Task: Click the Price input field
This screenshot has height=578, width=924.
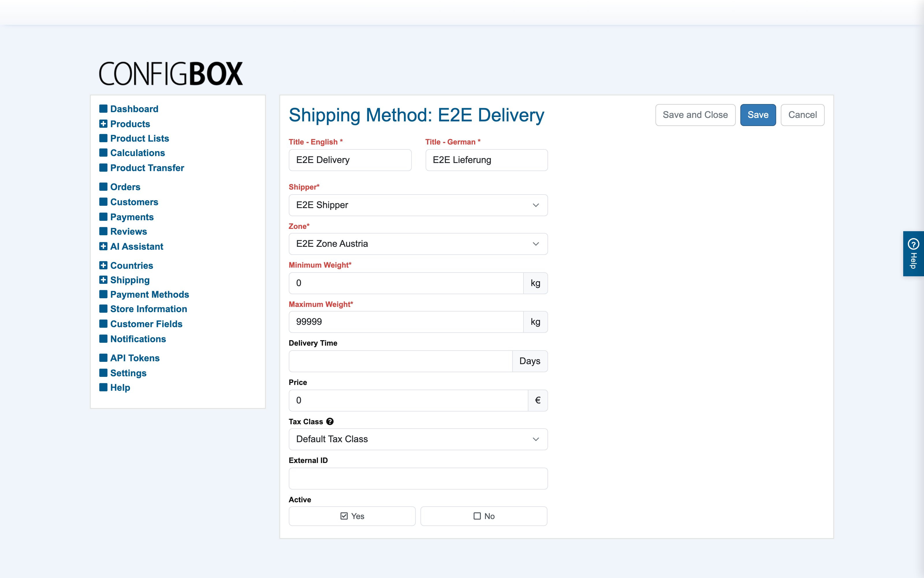Action: coord(408,400)
